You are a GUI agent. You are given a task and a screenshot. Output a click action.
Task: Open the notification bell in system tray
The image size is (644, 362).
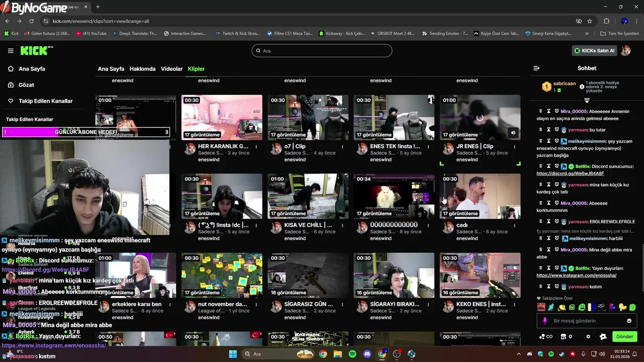point(635,354)
